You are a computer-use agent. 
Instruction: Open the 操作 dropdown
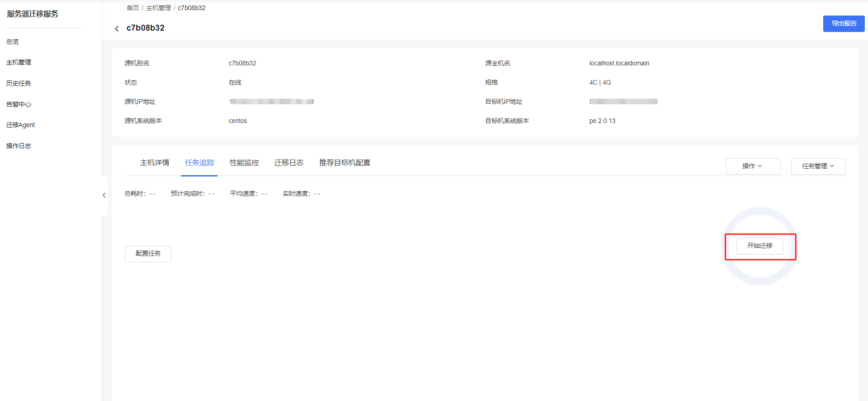point(753,166)
